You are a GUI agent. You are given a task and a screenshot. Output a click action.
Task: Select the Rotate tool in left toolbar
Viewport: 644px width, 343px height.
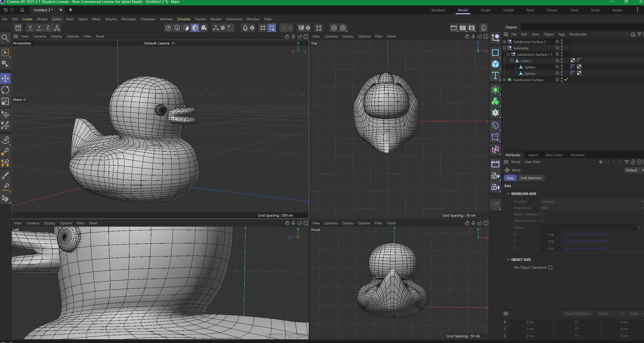tap(5, 90)
